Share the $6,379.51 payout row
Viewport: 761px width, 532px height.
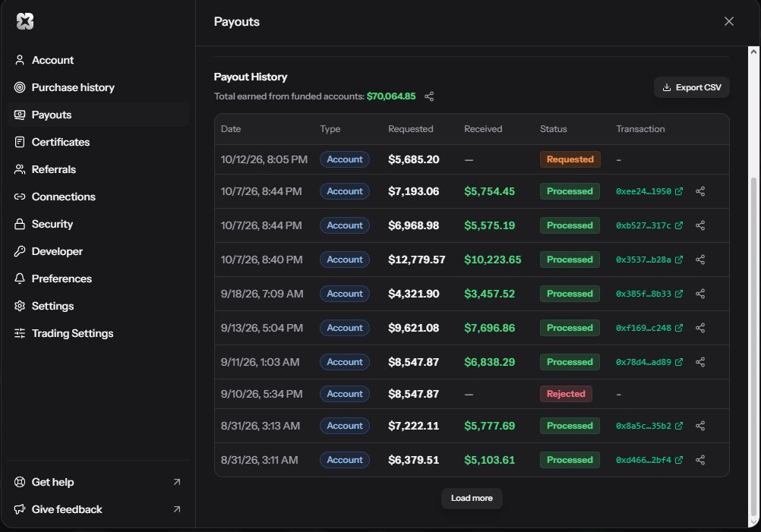coord(700,460)
